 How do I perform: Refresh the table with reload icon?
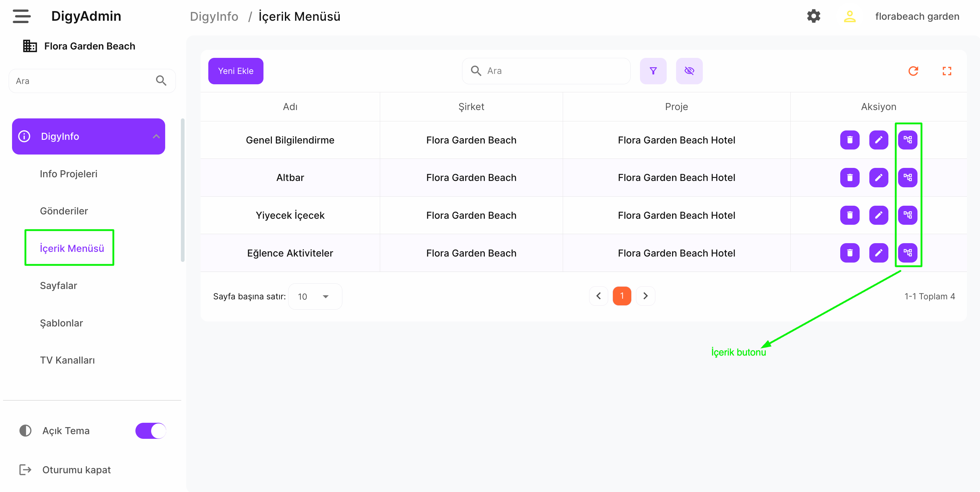point(913,71)
